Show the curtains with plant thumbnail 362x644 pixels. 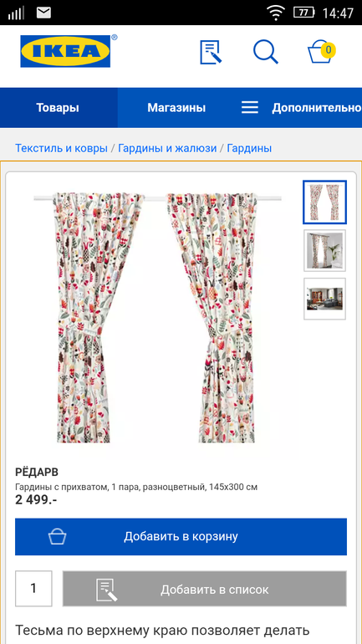click(324, 251)
